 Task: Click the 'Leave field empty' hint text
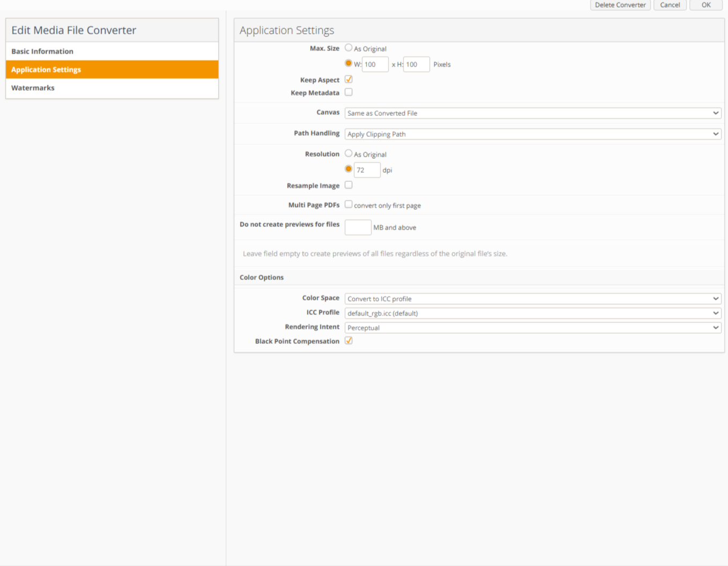375,254
